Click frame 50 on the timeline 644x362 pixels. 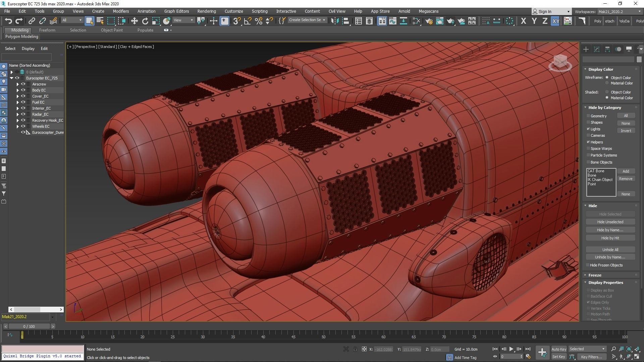[323, 335]
